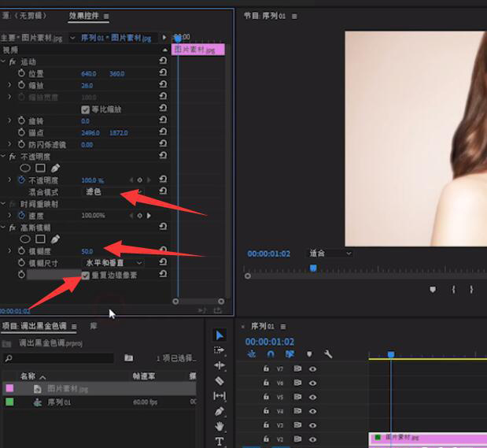The image size is (487, 448).
Task: Toggle V6 track lock
Action: [266, 383]
